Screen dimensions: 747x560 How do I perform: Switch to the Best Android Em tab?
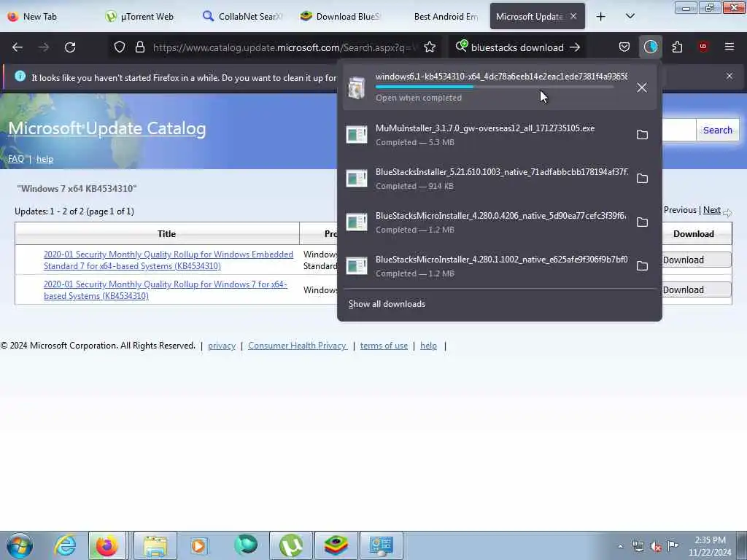(438, 17)
